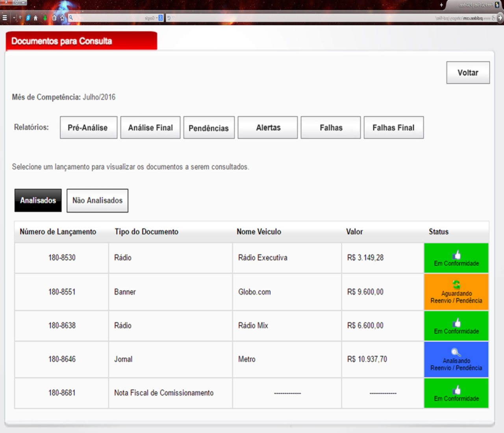Open a new tab with the plus icon

pyautogui.click(x=441, y=5)
